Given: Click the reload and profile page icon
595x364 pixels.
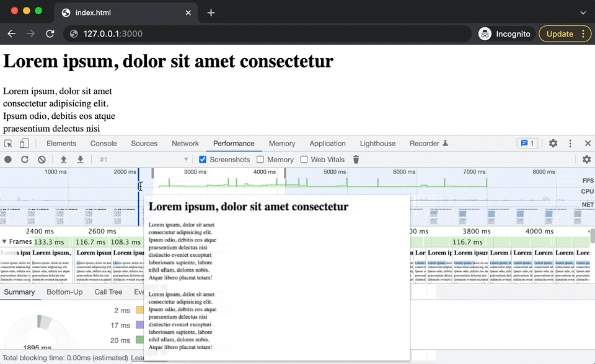Looking at the screenshot, I should (25, 160).
